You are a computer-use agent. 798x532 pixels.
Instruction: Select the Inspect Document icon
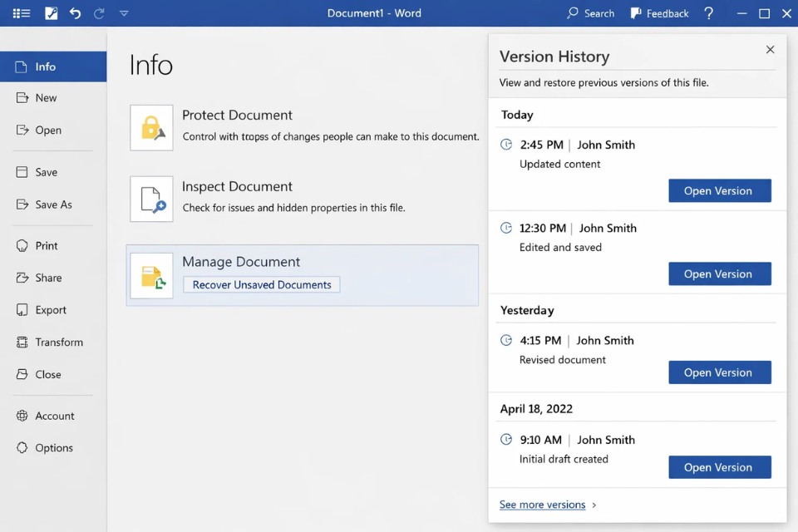pos(151,199)
